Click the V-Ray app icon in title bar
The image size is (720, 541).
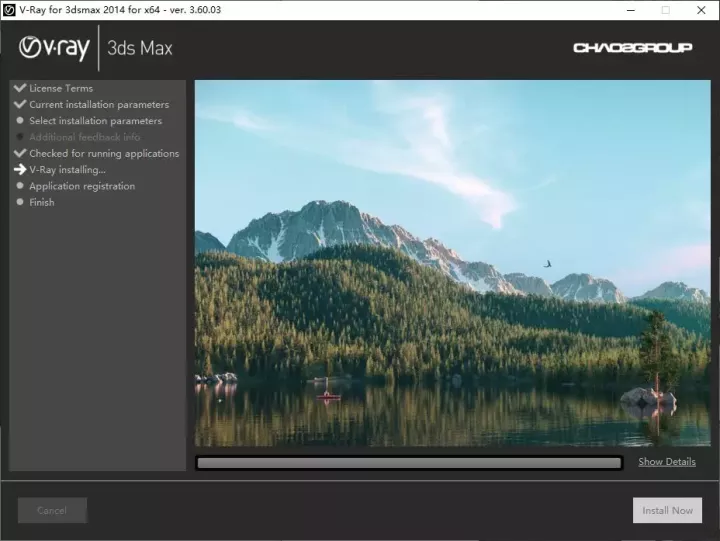(10, 9)
